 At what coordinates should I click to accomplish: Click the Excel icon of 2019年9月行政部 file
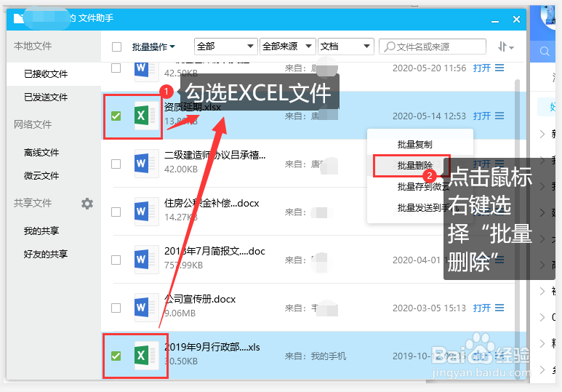coord(146,356)
